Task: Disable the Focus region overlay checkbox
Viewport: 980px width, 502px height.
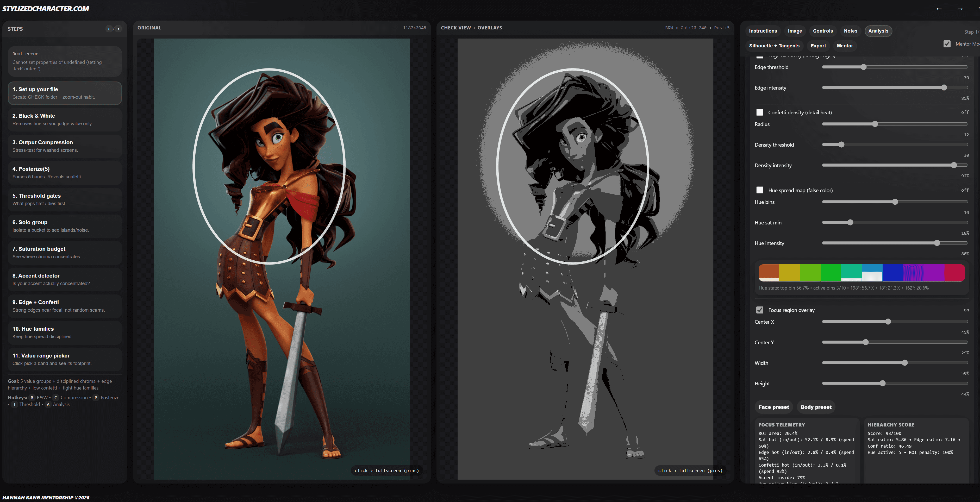Action: pyautogui.click(x=760, y=310)
